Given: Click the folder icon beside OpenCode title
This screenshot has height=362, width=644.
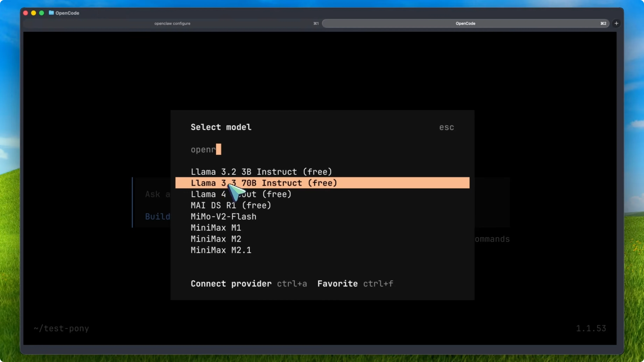Looking at the screenshot, I should (51, 13).
